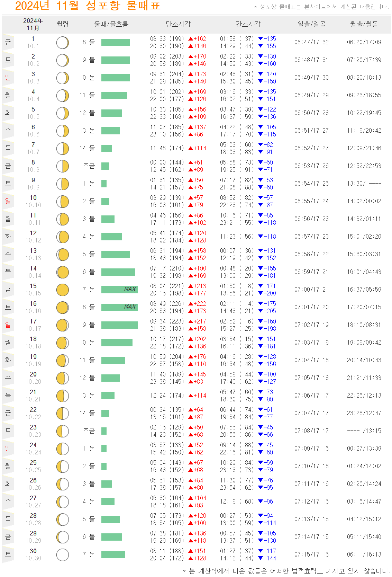
Task: Click the high tide time 08:49 (226)
Action: tap(167, 304)
